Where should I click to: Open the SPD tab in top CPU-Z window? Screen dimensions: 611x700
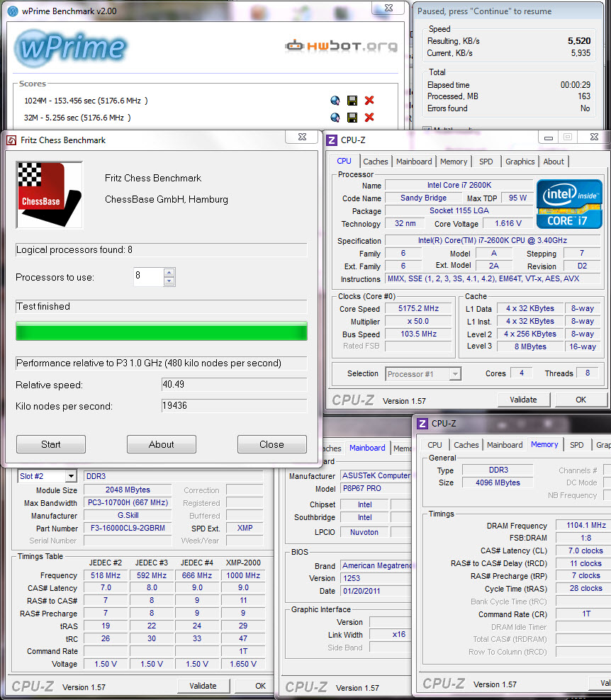click(486, 162)
